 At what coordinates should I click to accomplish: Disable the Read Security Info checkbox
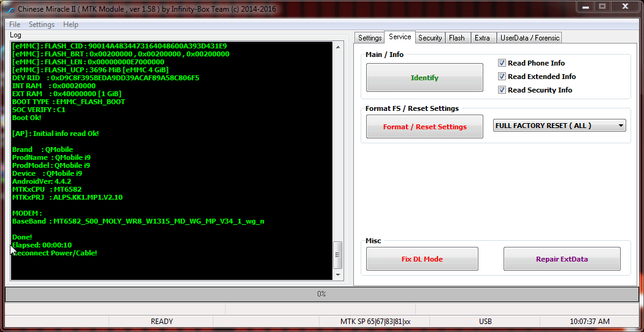click(502, 90)
